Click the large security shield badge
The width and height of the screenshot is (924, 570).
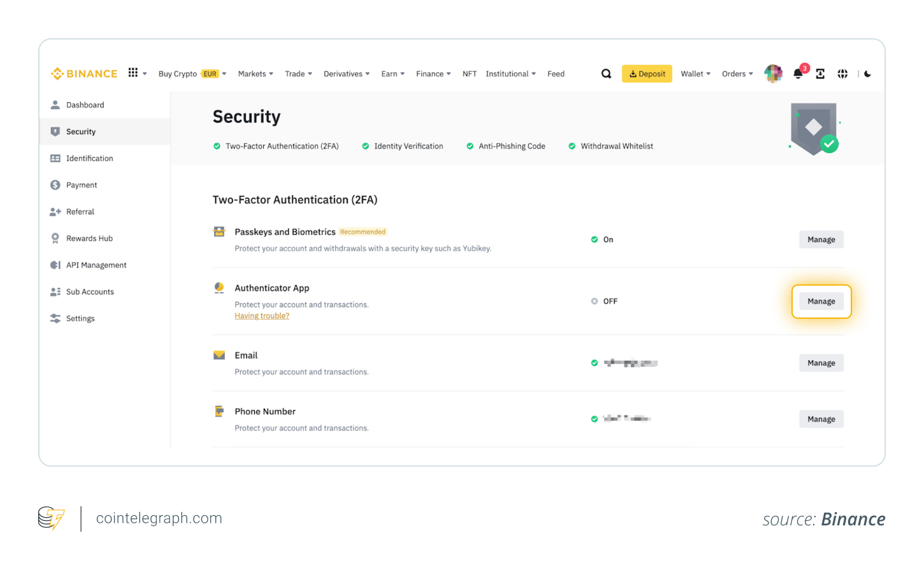point(815,129)
